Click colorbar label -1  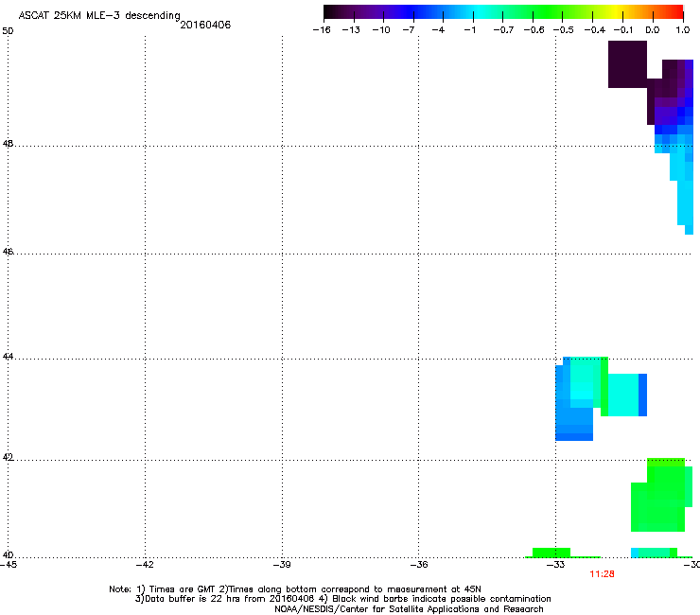click(x=469, y=30)
